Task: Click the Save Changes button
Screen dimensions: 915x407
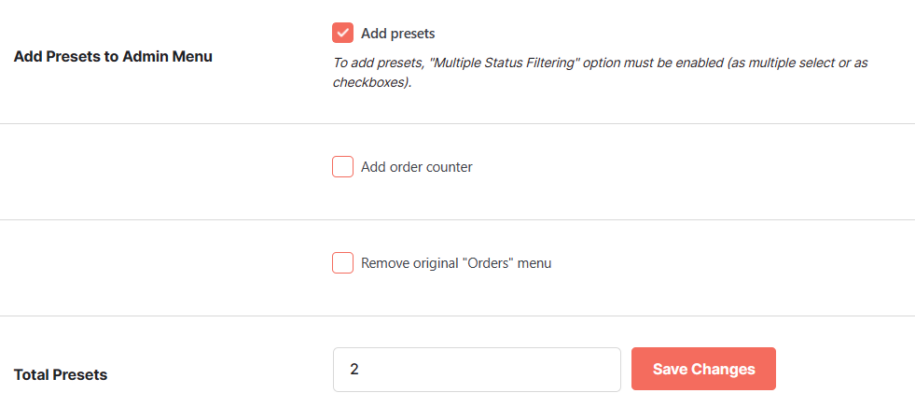Action: click(x=703, y=369)
